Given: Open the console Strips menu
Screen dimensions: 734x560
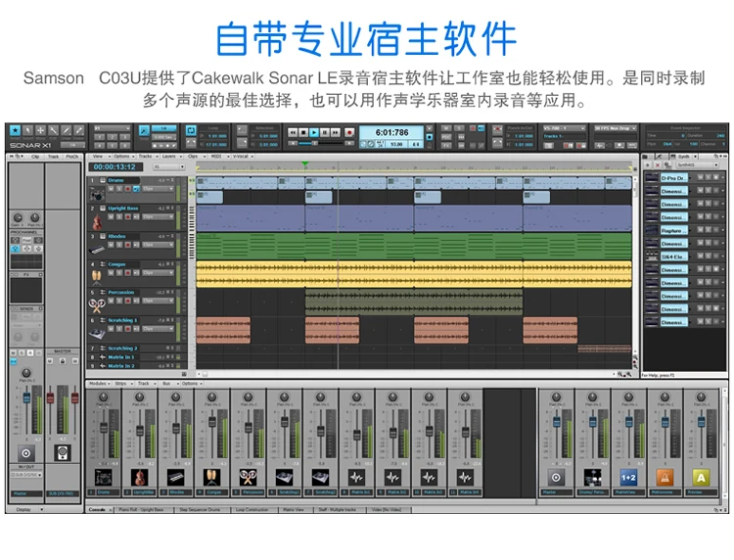Looking at the screenshot, I should point(121,384).
